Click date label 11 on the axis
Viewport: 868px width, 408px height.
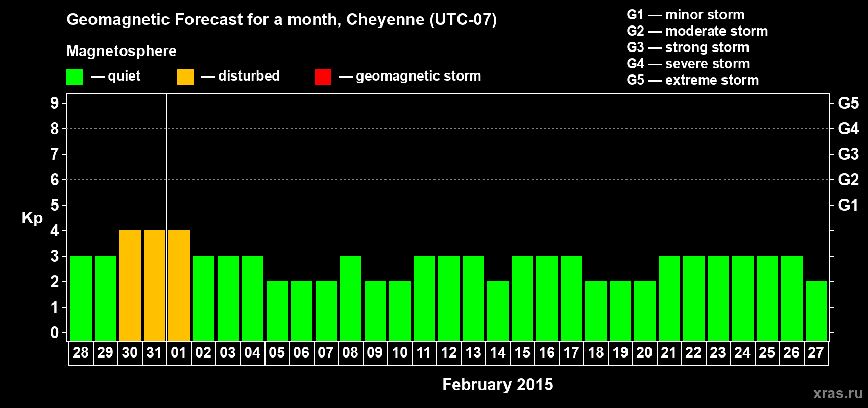pos(424,352)
